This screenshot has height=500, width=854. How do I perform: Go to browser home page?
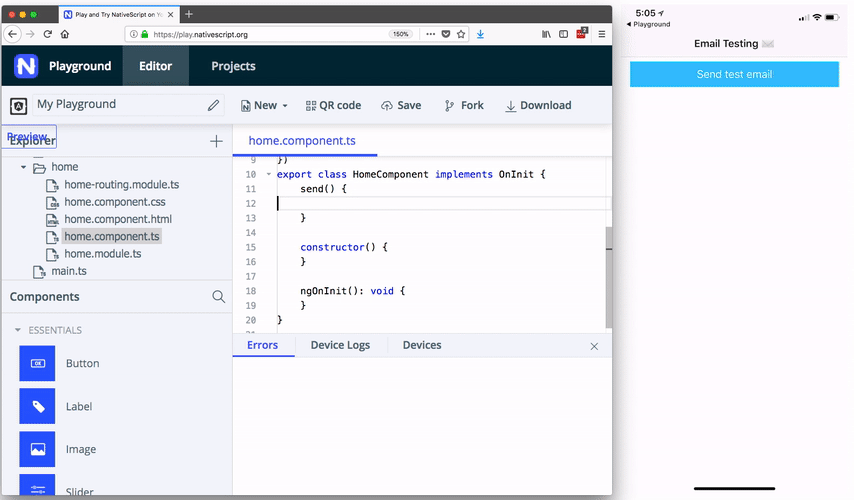tap(65, 34)
